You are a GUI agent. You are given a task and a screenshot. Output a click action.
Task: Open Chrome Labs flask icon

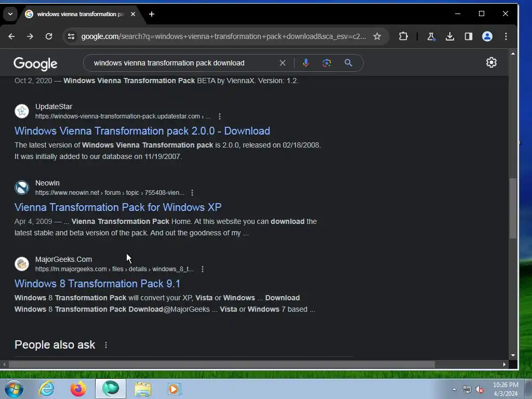(431, 36)
